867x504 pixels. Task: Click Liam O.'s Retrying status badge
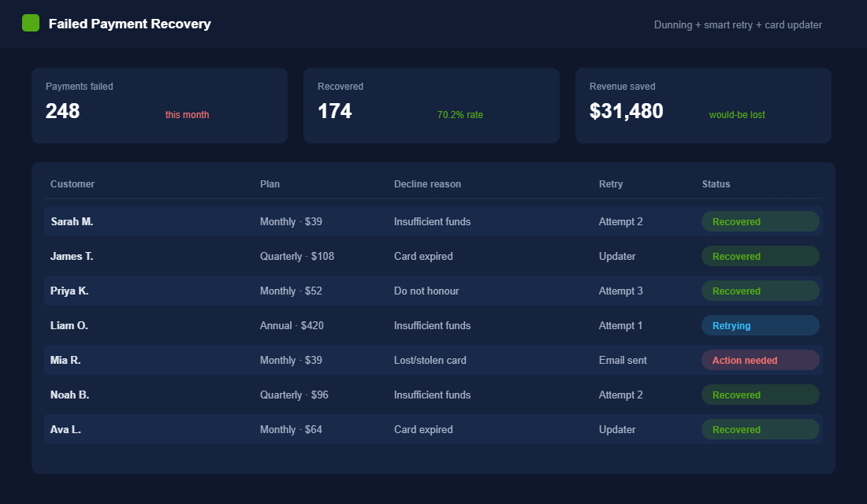point(761,325)
